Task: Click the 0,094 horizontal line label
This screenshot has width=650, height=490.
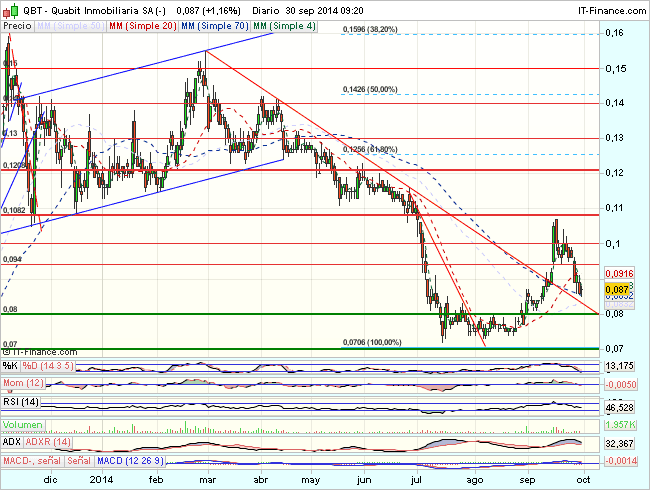Action: click(x=12, y=260)
